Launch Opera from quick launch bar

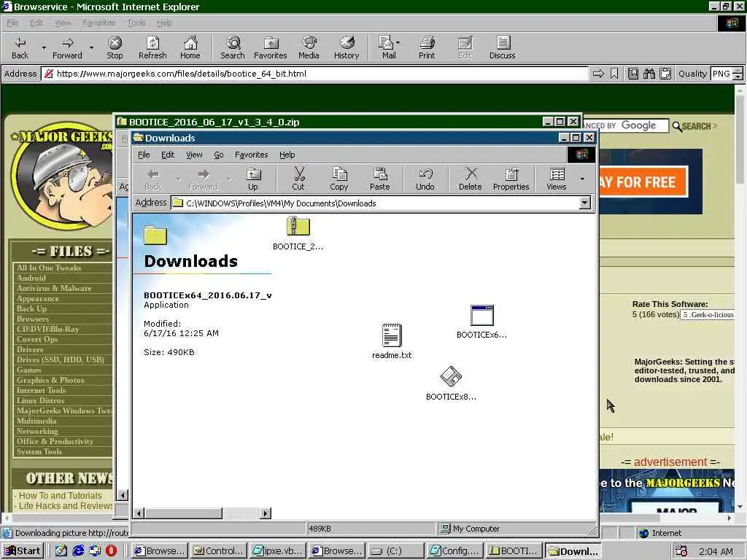click(111, 551)
